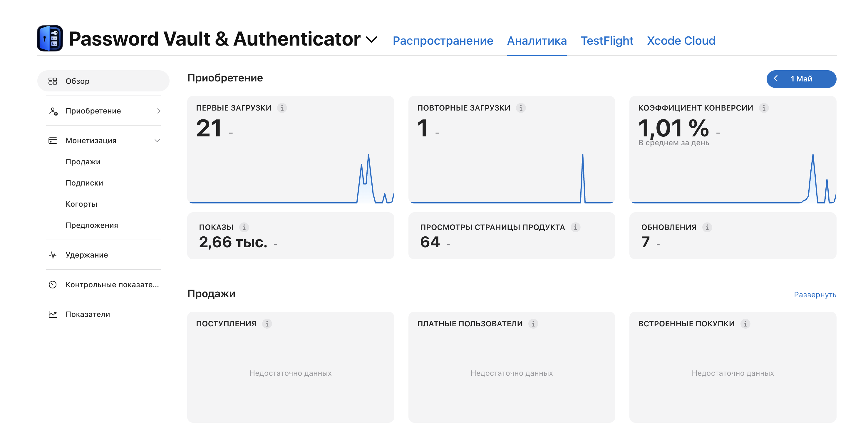Show info for Просмотры страницы продукта
The height and width of the screenshot is (431, 868).
[x=575, y=227]
